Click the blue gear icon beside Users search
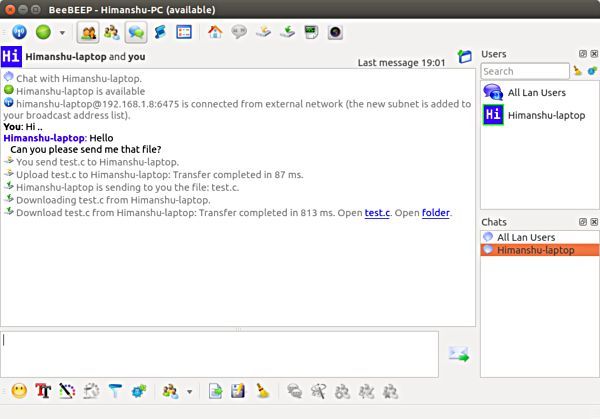 pyautogui.click(x=592, y=71)
